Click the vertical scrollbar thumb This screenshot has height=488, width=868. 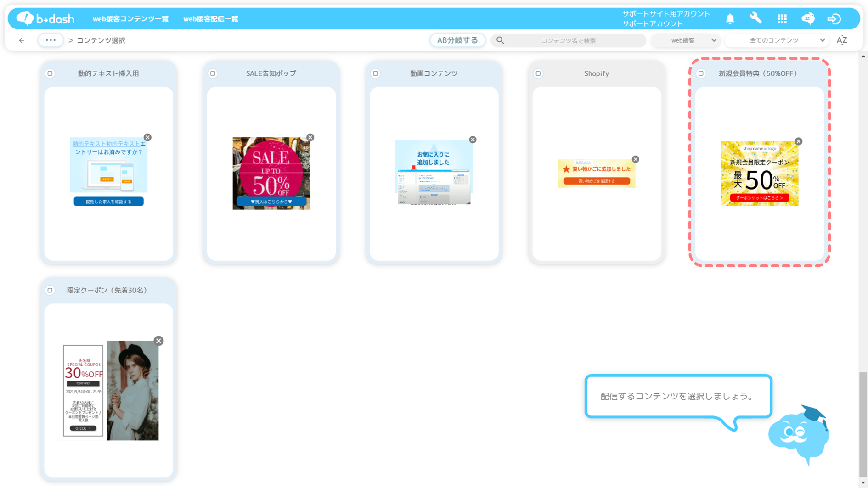863,424
